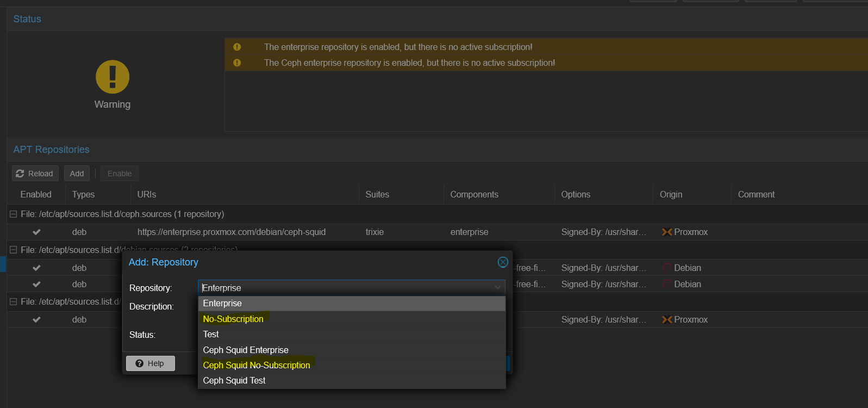Close the Add: Repository dialog
This screenshot has height=408, width=868.
[503, 262]
